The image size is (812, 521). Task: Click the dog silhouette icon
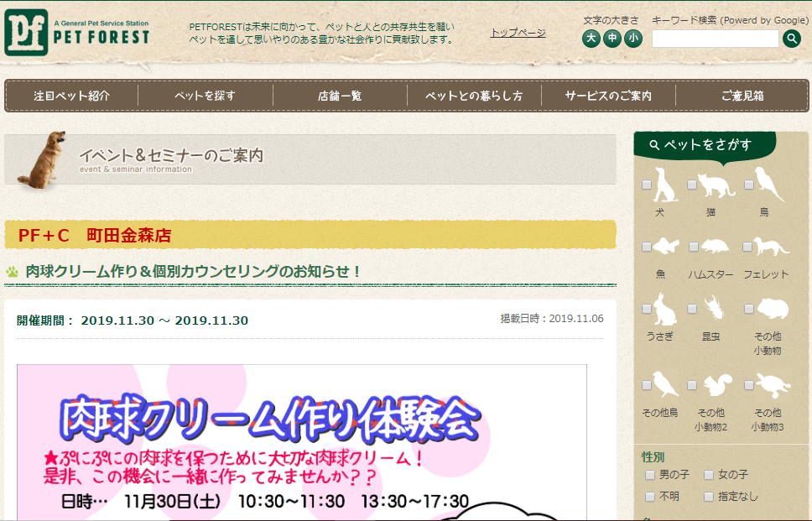tap(665, 185)
